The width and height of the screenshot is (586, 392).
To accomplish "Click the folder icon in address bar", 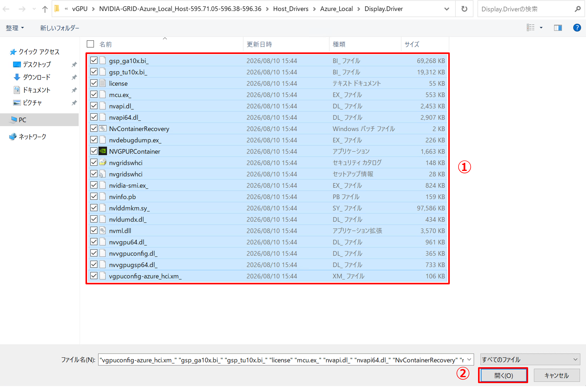I will point(57,9).
